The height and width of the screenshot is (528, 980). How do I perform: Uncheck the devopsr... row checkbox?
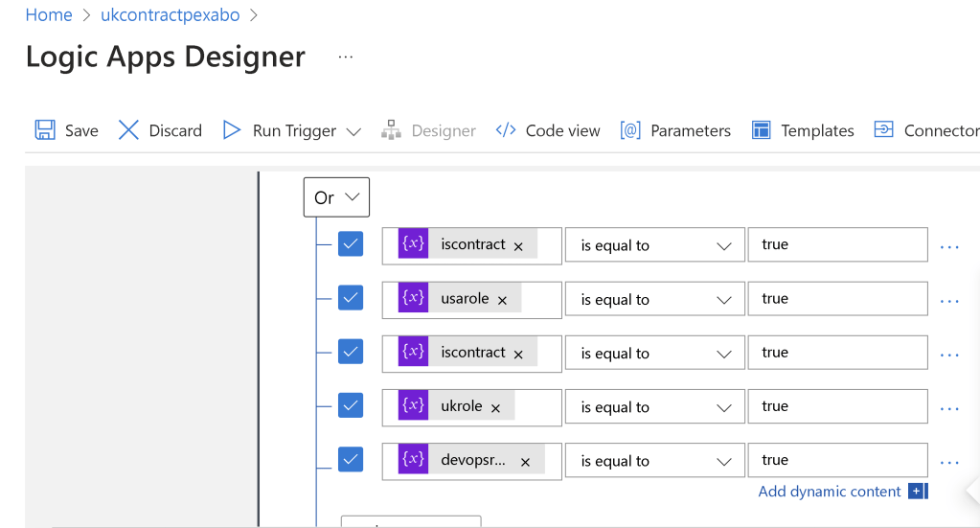(x=351, y=460)
